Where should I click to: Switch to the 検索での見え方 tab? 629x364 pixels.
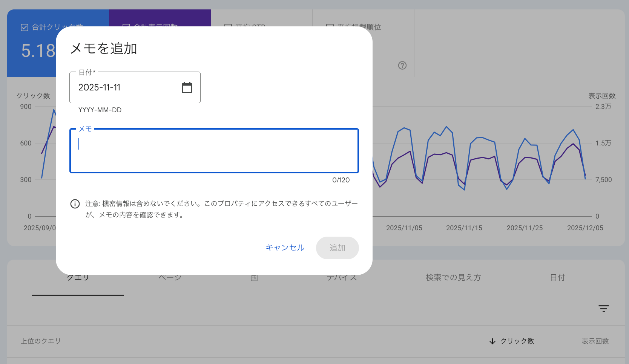coord(453,277)
